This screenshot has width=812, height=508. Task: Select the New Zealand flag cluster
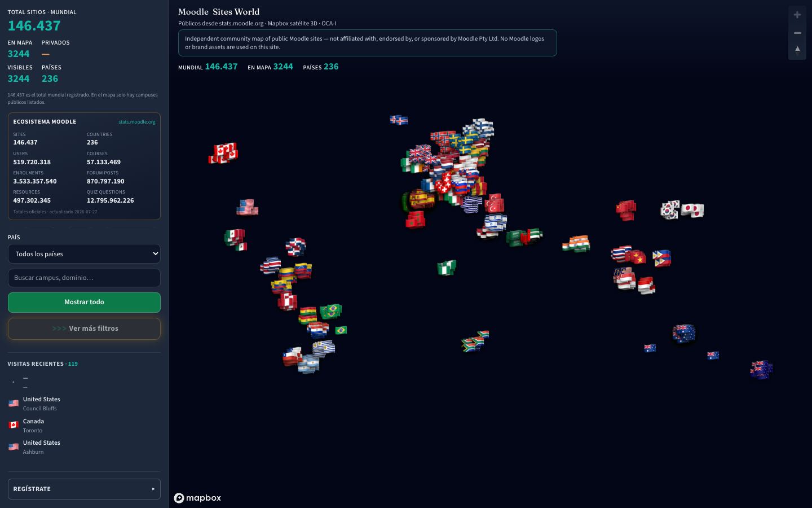(761, 370)
